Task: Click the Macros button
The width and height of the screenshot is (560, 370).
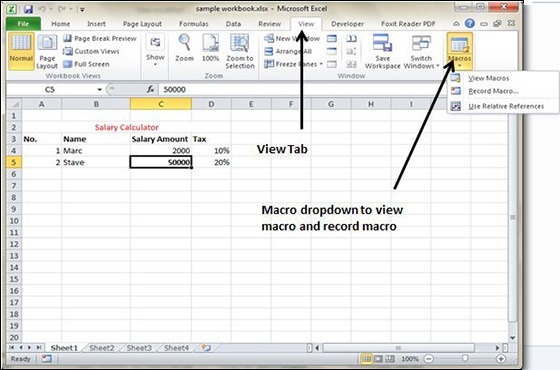Action: pos(459,51)
